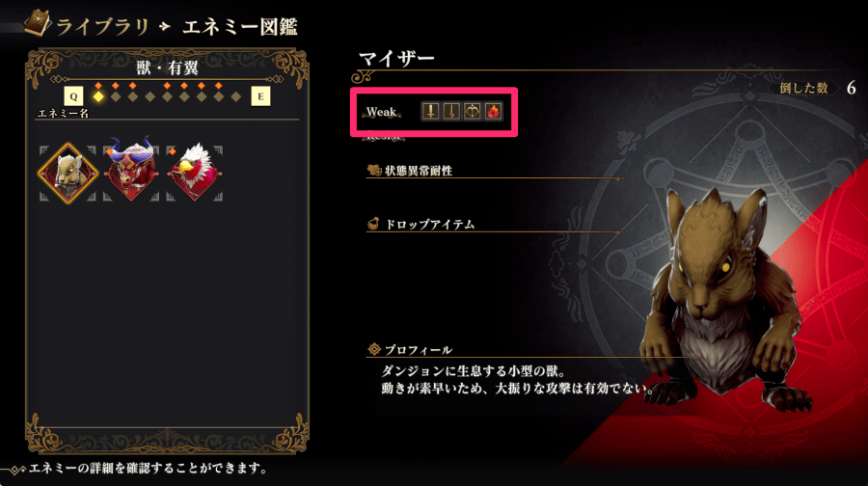Image resolution: width=868 pixels, height=486 pixels.
Task: Select the squirrel enemy thumbnail マイザー
Action: coord(68,174)
